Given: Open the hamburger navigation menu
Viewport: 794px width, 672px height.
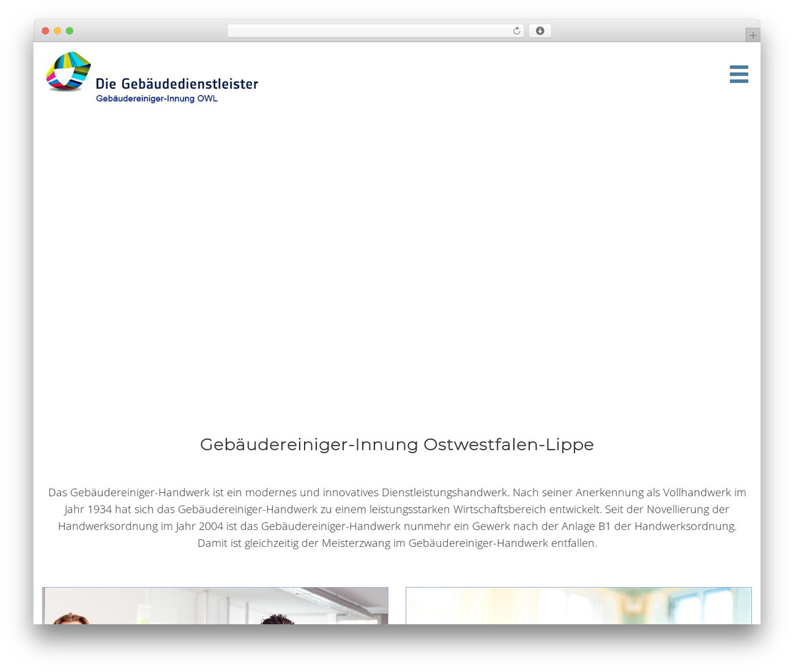Looking at the screenshot, I should [x=739, y=74].
